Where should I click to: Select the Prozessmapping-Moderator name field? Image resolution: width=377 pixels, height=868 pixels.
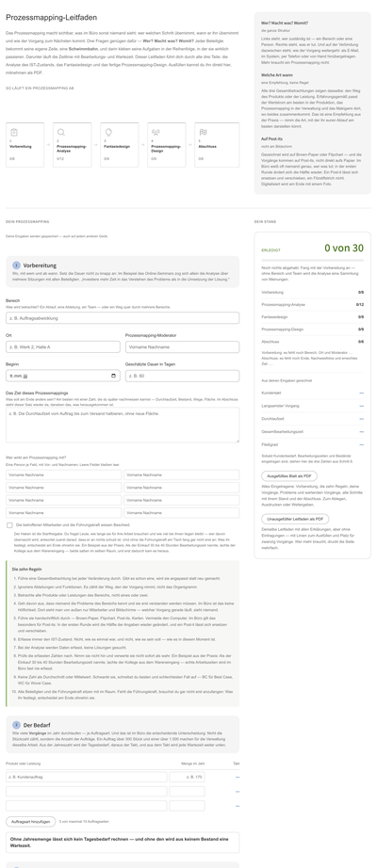(183, 346)
